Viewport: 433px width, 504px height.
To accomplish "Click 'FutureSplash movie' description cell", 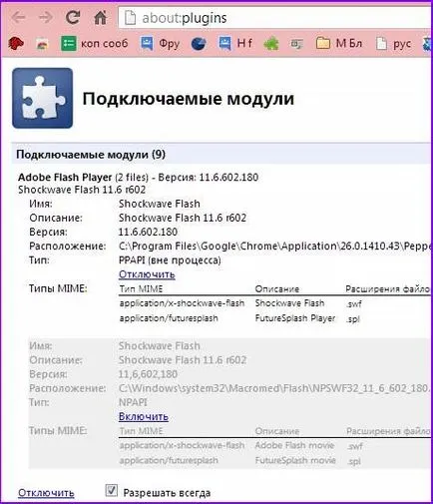I will pos(295,460).
